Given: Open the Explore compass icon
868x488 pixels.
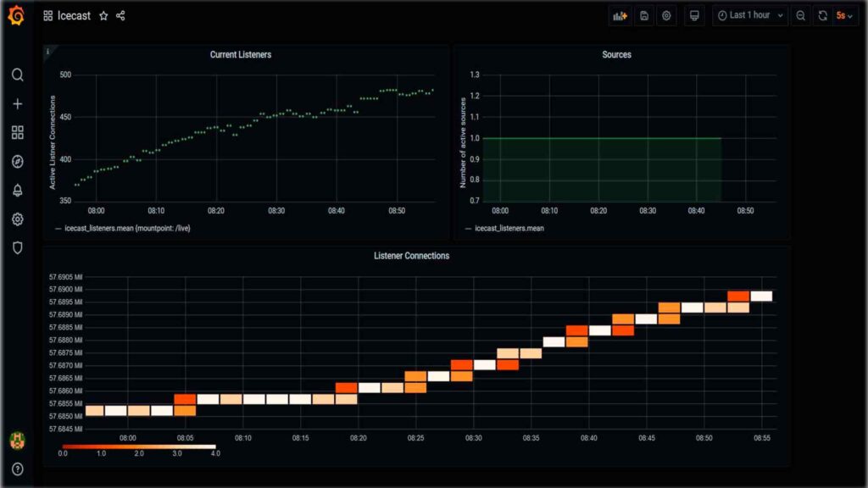Looking at the screenshot, I should coord(17,162).
